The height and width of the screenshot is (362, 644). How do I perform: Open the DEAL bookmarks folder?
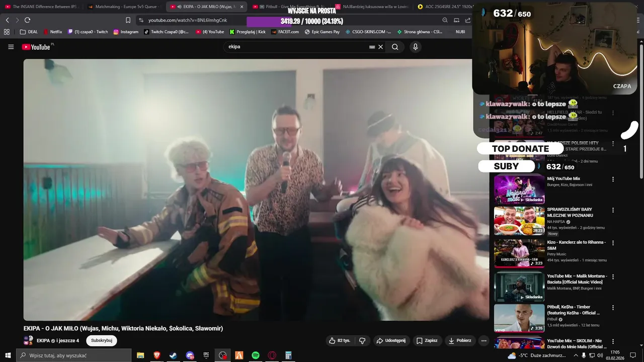click(x=29, y=32)
